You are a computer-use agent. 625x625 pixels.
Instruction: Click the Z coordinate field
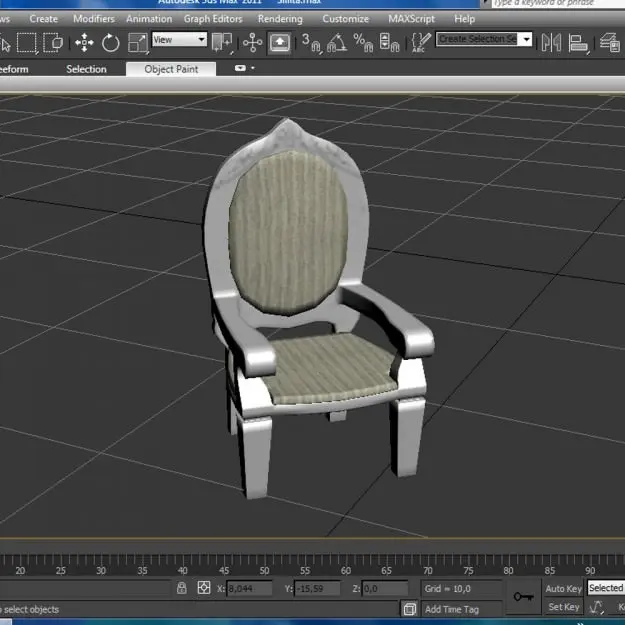(385, 588)
